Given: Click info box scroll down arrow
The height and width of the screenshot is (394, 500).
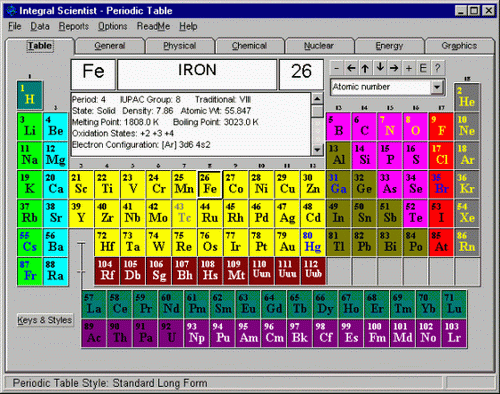Looking at the screenshot, I should (x=317, y=150).
